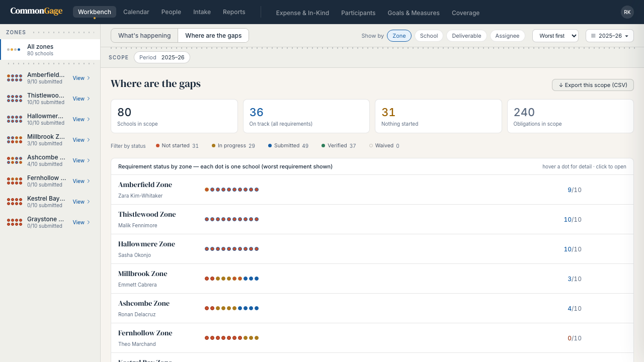
Task: Open the People section
Action: click(171, 12)
